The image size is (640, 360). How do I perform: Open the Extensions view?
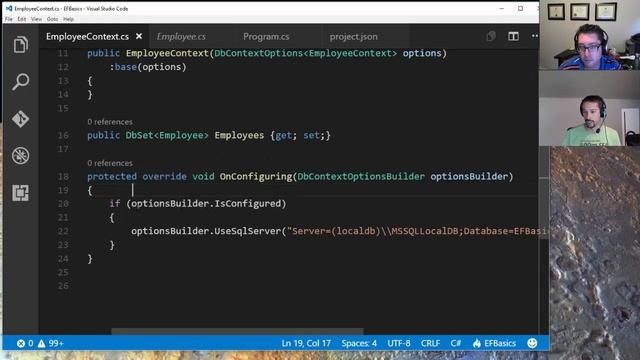(x=20, y=193)
